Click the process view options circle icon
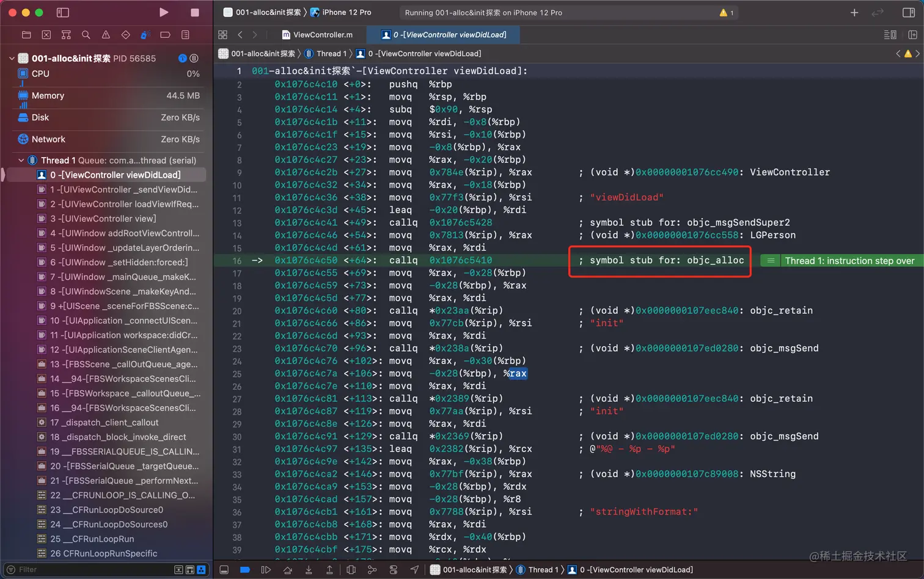 tap(194, 59)
